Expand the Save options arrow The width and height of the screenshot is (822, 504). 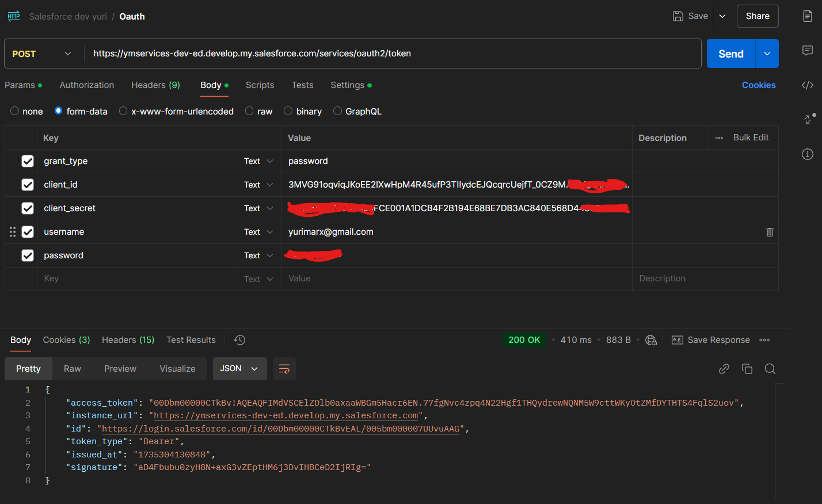(x=722, y=16)
